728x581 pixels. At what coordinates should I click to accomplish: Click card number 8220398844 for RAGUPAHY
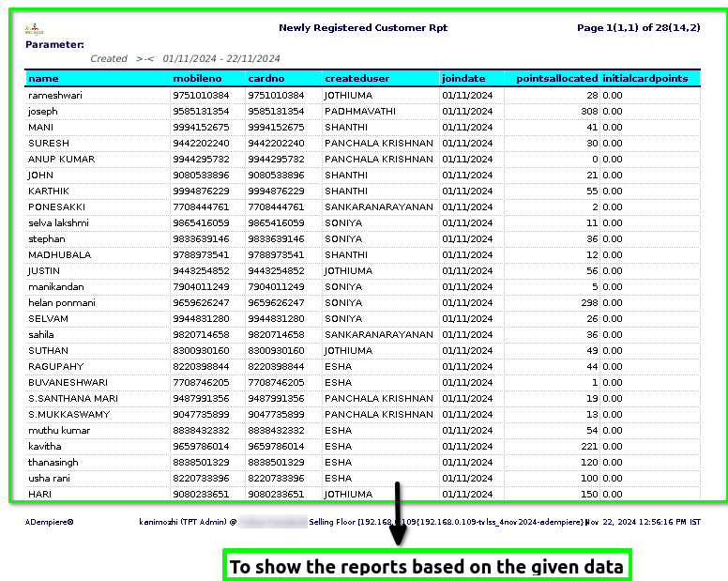276,366
